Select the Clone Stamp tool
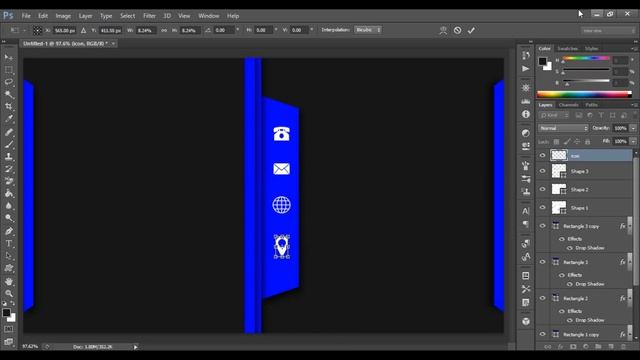This screenshot has width=640, height=360. tap(9, 156)
